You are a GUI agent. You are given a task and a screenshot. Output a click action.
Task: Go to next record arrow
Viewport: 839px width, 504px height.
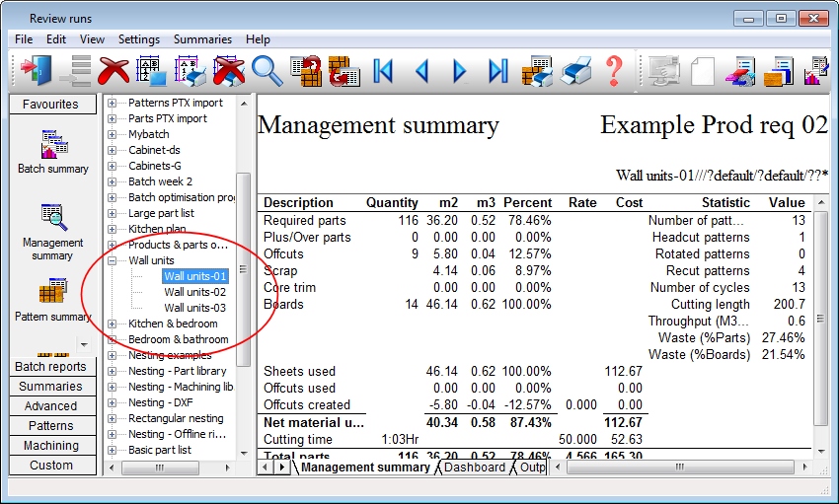(459, 71)
